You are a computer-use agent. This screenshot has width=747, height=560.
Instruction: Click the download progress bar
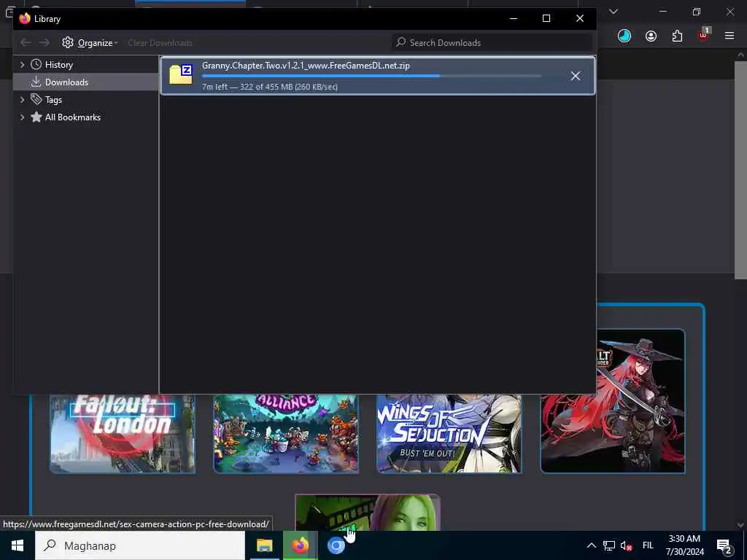(371, 76)
